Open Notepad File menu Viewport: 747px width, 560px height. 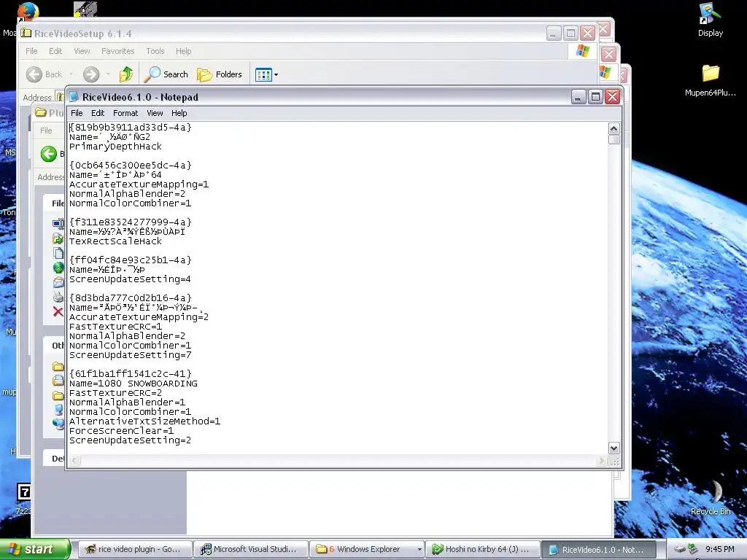(x=77, y=113)
